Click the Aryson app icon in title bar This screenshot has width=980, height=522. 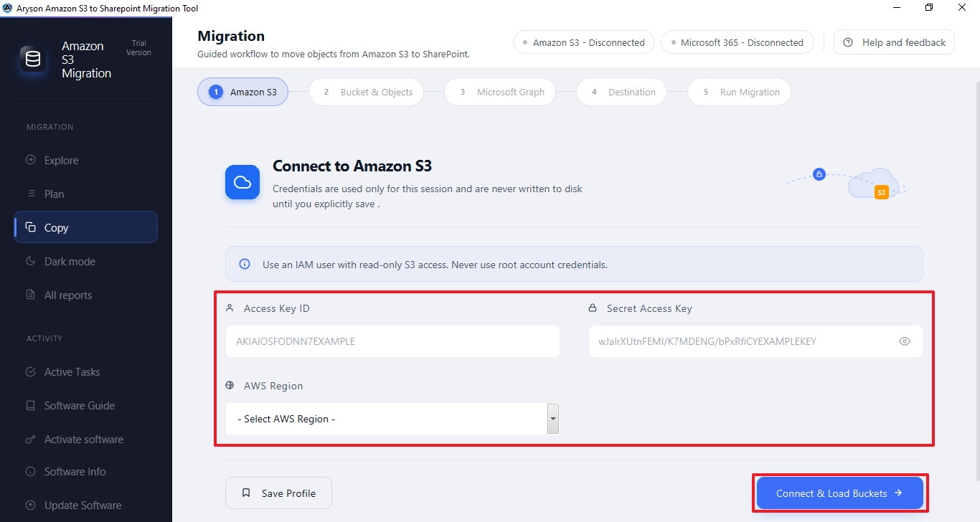tap(8, 9)
